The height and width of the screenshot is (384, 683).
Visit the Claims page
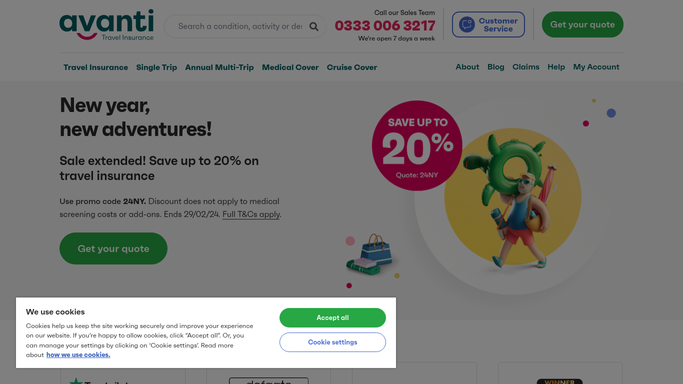[x=526, y=67]
